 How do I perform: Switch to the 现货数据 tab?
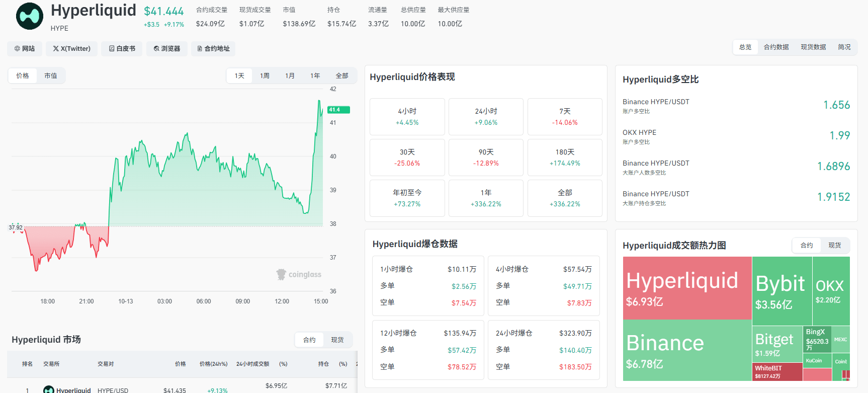[813, 47]
